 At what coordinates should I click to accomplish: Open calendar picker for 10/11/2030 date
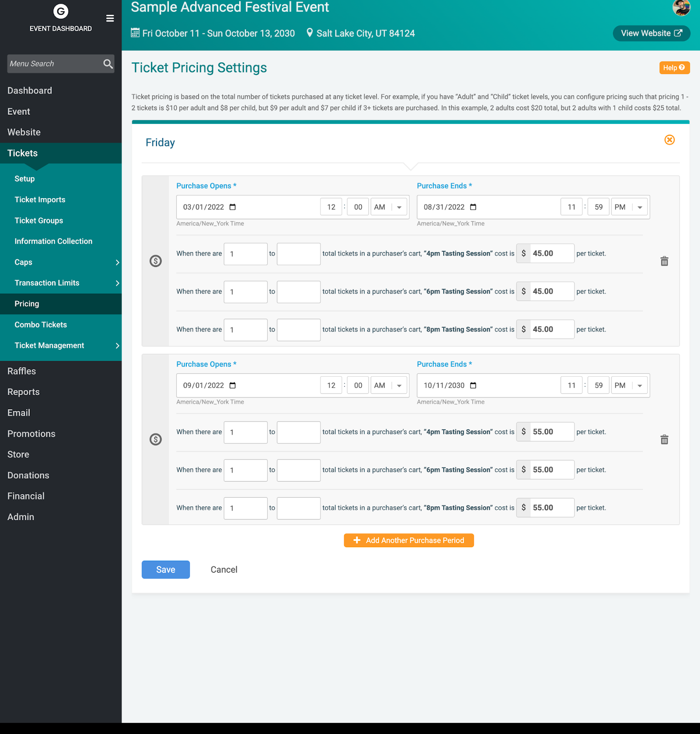tap(473, 385)
